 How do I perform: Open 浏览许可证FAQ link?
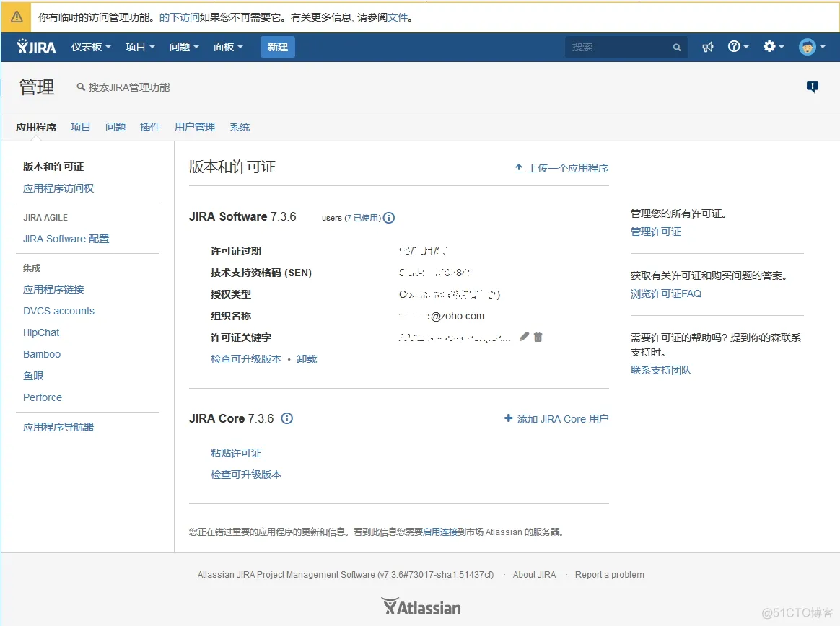tap(666, 294)
